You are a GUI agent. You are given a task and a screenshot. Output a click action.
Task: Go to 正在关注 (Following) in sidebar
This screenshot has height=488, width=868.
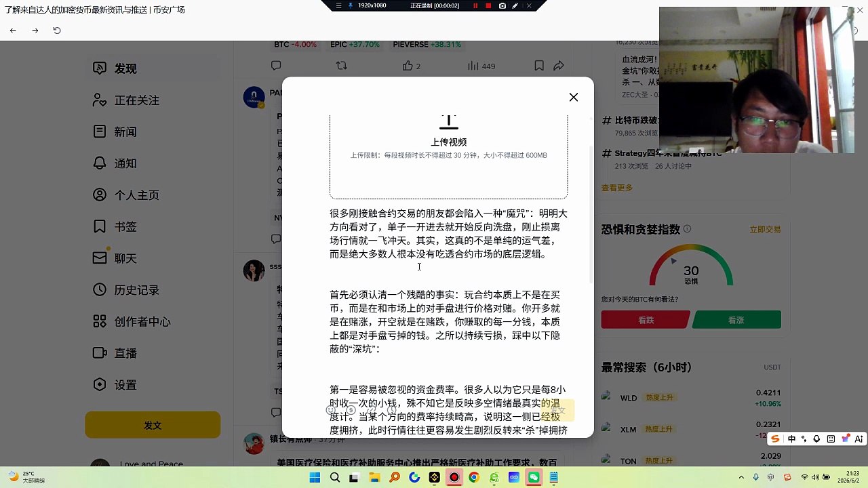[153, 100]
